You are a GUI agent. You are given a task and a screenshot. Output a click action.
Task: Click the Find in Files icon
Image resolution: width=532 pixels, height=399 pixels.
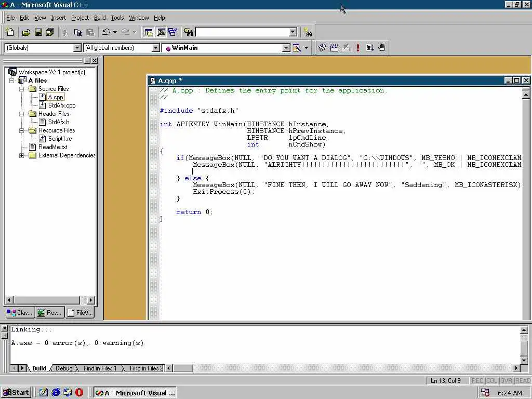point(189,32)
